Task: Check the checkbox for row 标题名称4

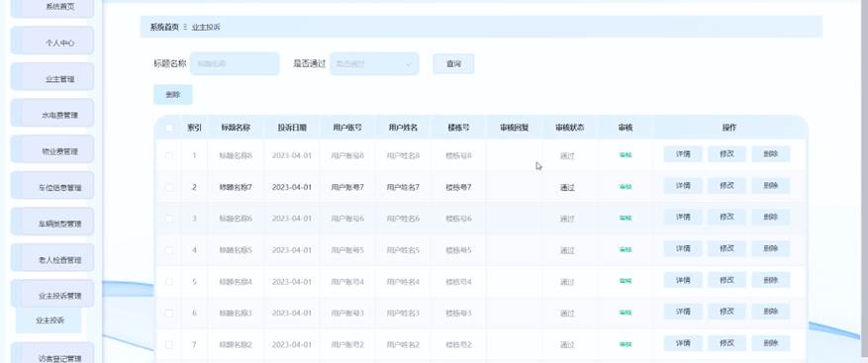Action: point(169,282)
